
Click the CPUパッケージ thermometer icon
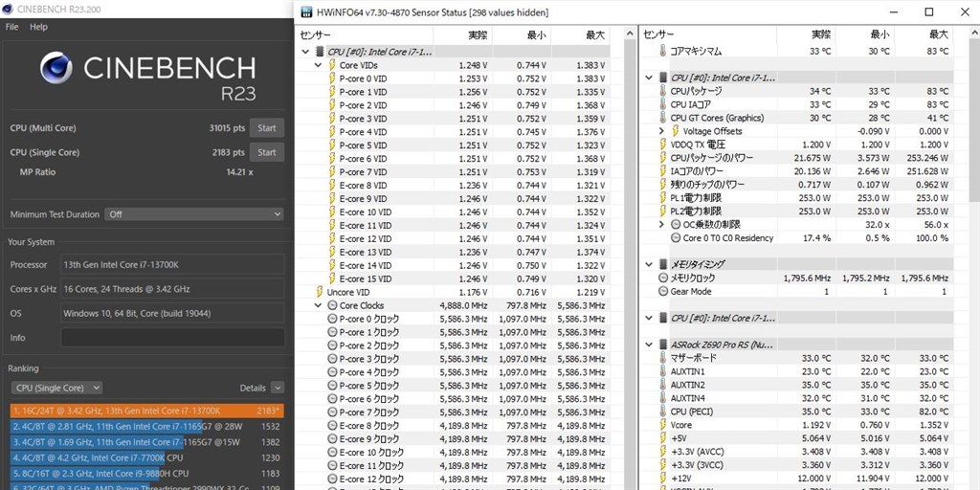tap(662, 91)
